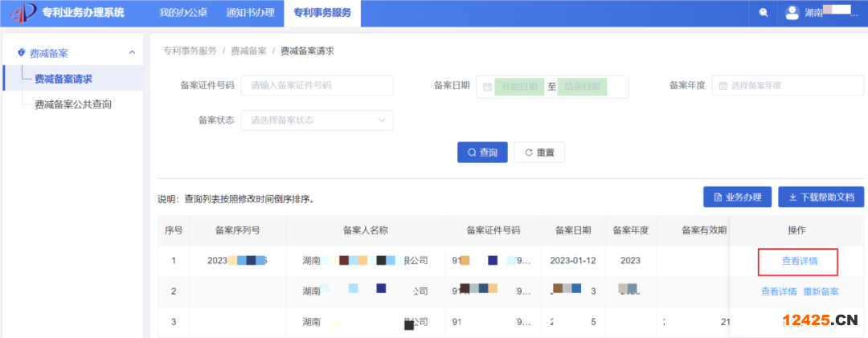This screenshot has height=338, width=868.
Task: Click the 重置 reset button
Action: [x=538, y=153]
